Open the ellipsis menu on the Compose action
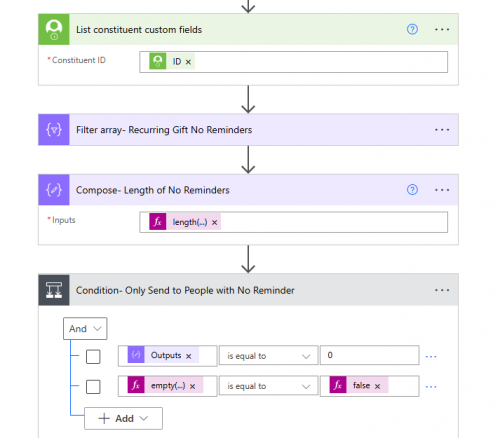The height and width of the screenshot is (438, 500). point(442,190)
